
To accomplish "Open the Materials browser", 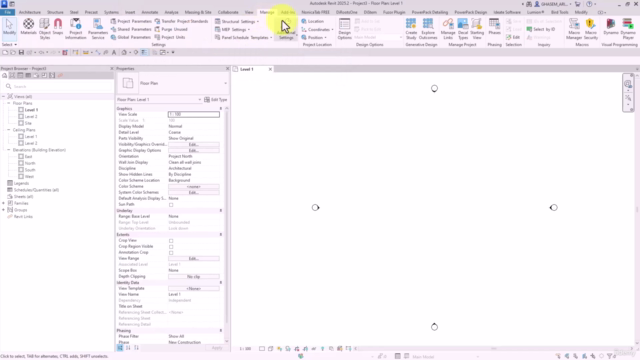I will (28, 28).
